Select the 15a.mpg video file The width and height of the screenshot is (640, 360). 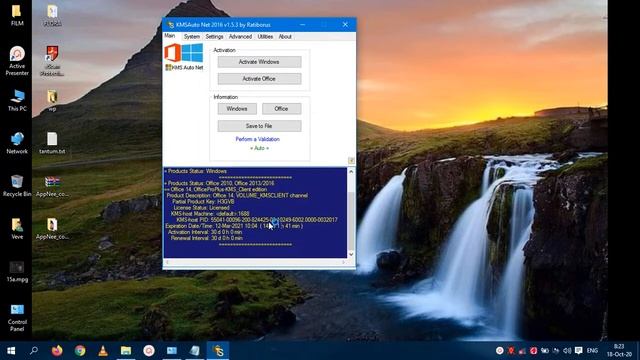[17, 272]
